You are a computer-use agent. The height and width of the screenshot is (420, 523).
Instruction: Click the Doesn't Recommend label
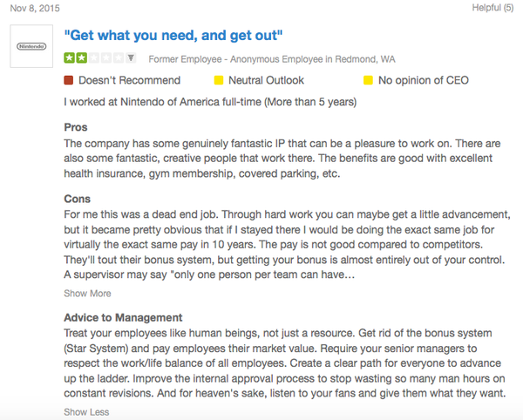[129, 80]
